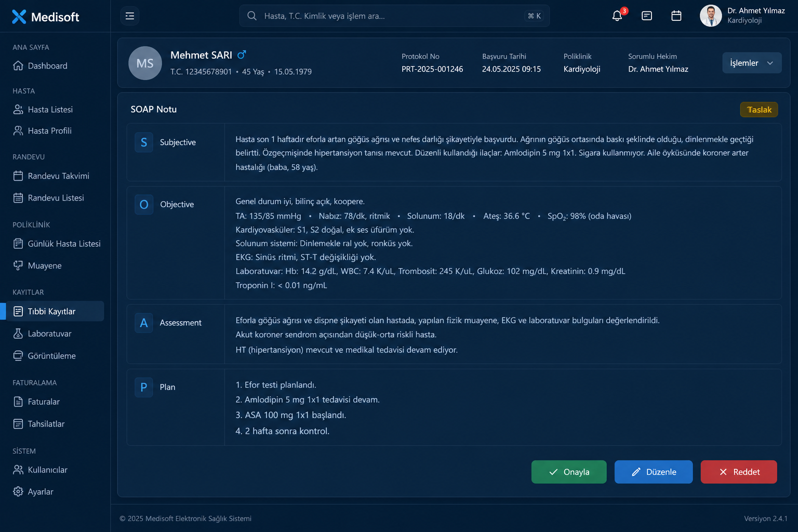Open the notifications bell icon
This screenshot has height=532, width=798.
point(617,16)
